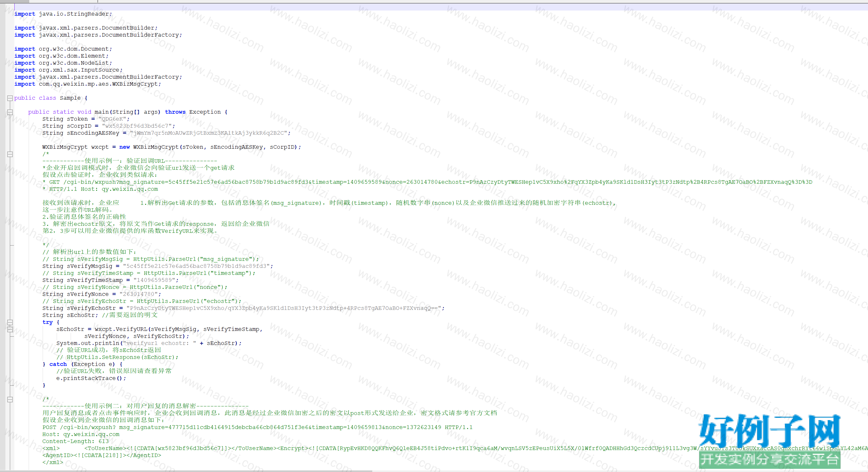This screenshot has width=868, height=472.
Task: Collapse the fold marker beside 'sEchoStr = wxcpt.VerifyURL'
Action: (x=10, y=329)
